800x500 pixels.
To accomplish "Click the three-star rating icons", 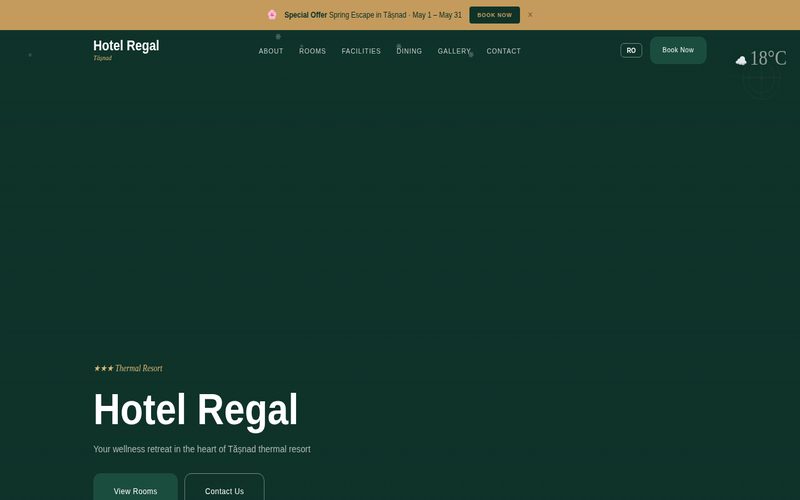I will pos(103,368).
